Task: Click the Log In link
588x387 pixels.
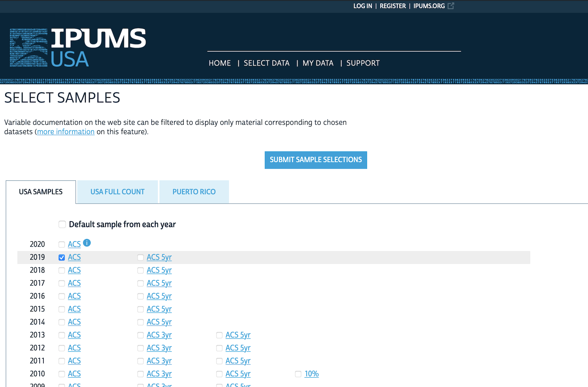Action: click(x=362, y=6)
